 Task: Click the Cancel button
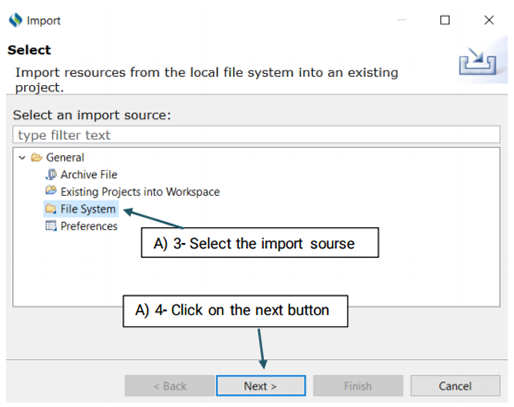click(455, 386)
